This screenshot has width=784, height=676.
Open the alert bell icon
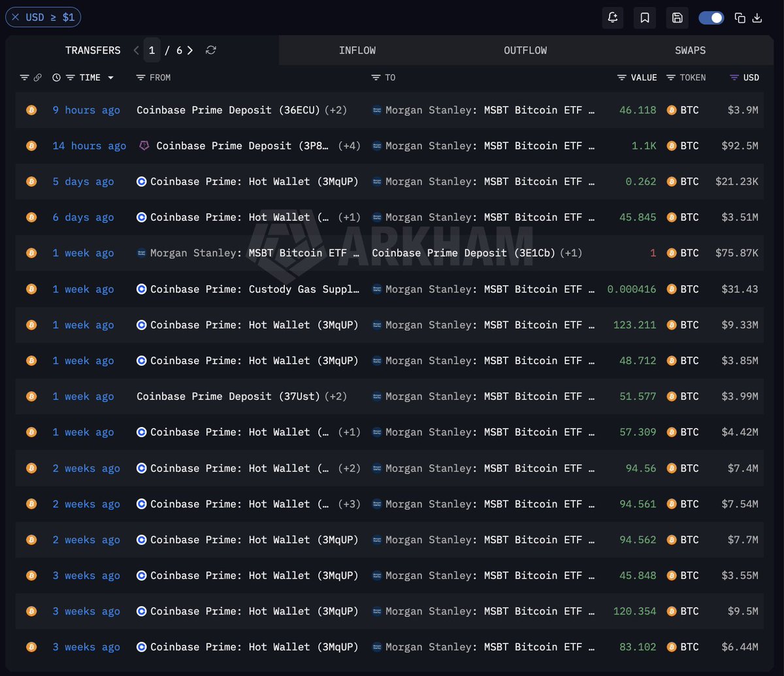[613, 18]
